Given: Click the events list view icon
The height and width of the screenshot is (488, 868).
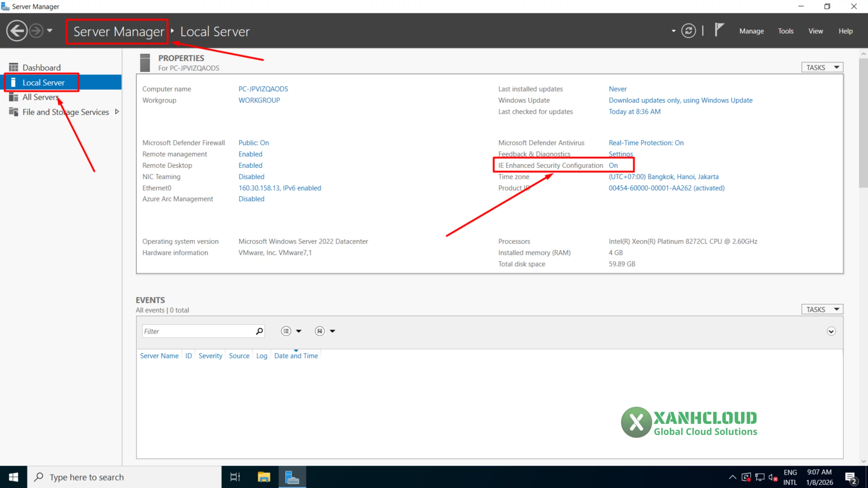Looking at the screenshot, I should click(287, 331).
